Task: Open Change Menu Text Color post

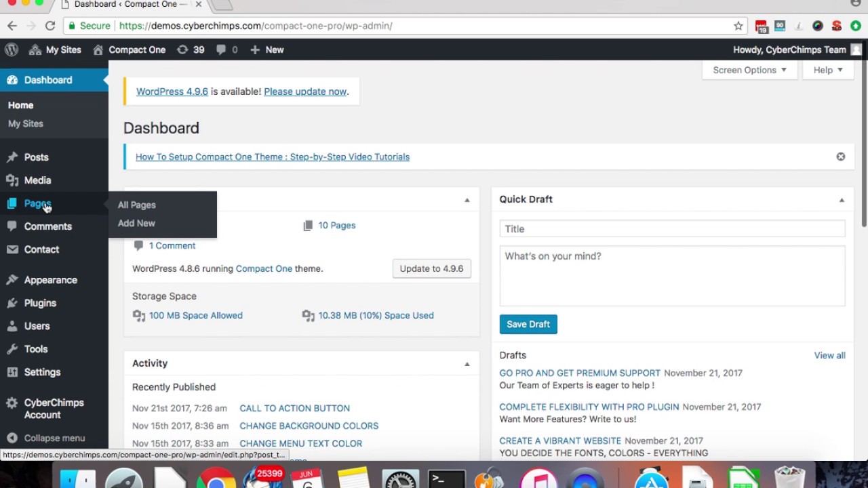Action: 301,443
